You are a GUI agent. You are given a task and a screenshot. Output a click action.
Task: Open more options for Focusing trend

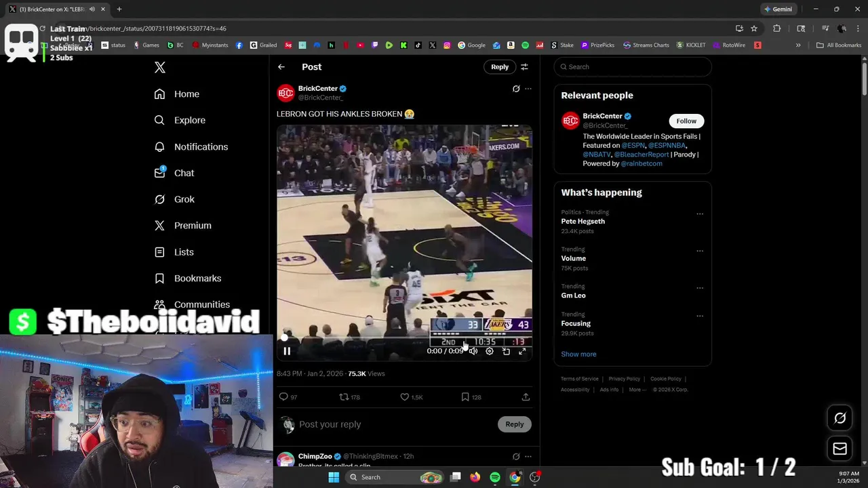(x=700, y=316)
